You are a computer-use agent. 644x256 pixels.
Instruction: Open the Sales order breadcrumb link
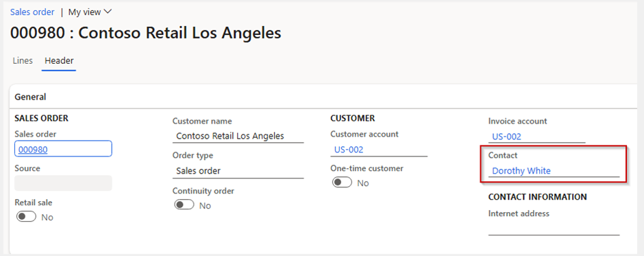tap(32, 12)
